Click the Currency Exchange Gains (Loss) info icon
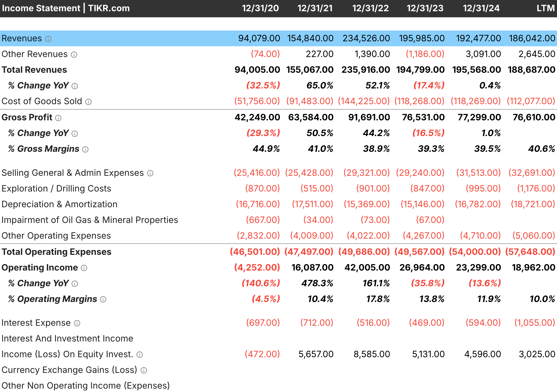 (144, 370)
